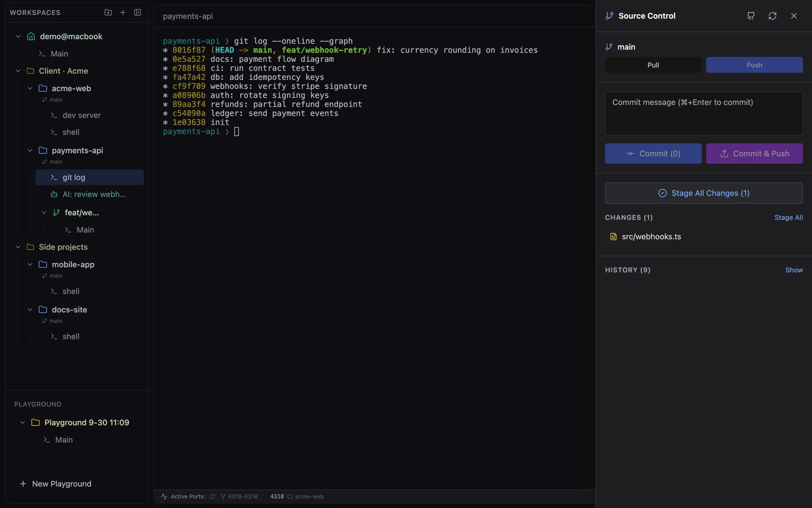Screen dimensions: 812x508
Task: Click the HISTORY (9) heading
Action: (628, 270)
